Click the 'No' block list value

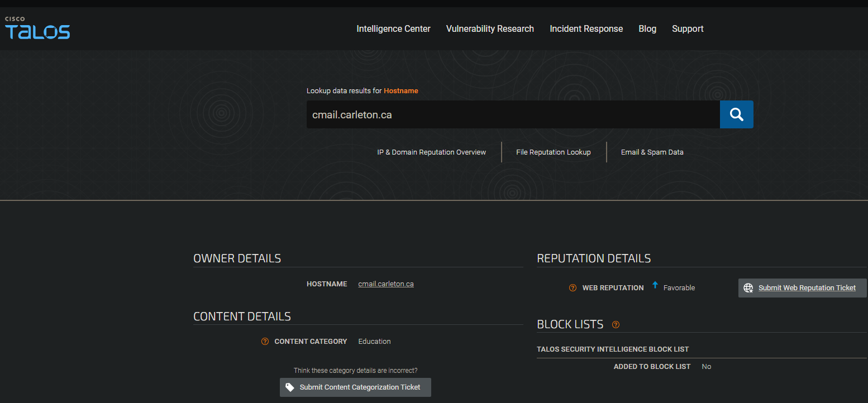pyautogui.click(x=707, y=367)
